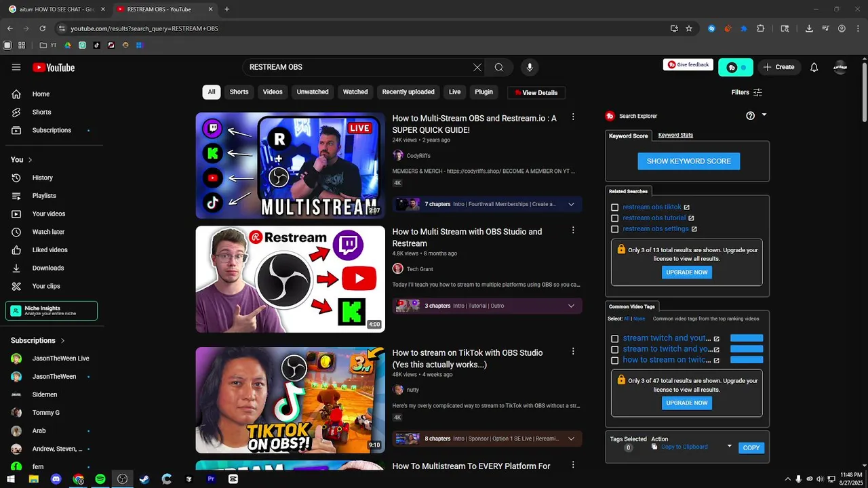The image size is (868, 488).
Task: Check the 'how to stream on twitc...' tag checkbox
Action: click(614, 361)
